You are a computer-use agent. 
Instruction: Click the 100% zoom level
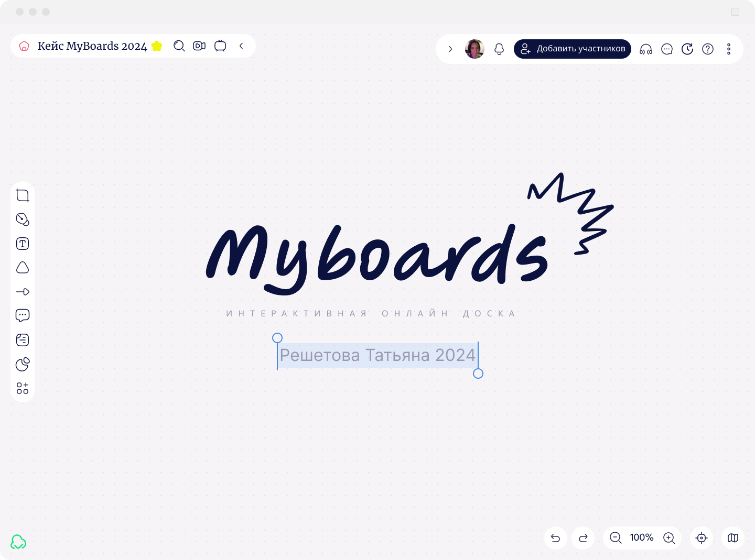[x=642, y=538]
